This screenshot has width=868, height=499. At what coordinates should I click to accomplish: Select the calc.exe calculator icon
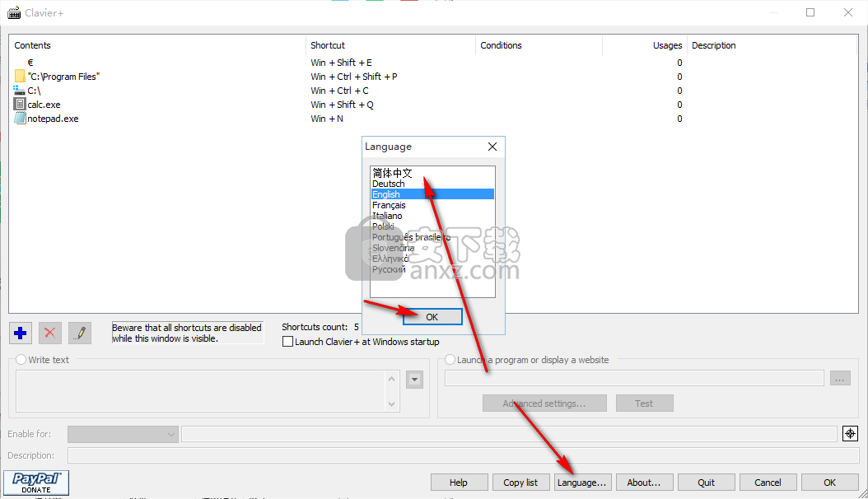pyautogui.click(x=20, y=104)
